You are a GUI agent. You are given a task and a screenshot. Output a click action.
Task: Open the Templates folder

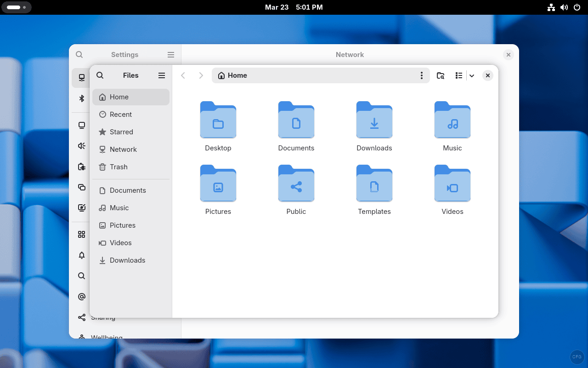click(x=374, y=184)
